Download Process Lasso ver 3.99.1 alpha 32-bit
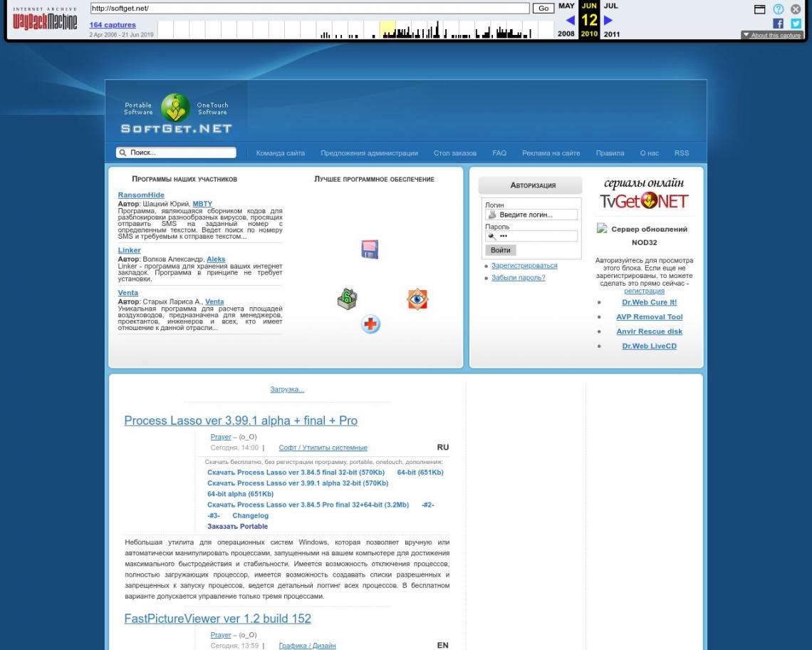This screenshot has height=650, width=812. pyautogui.click(x=298, y=483)
